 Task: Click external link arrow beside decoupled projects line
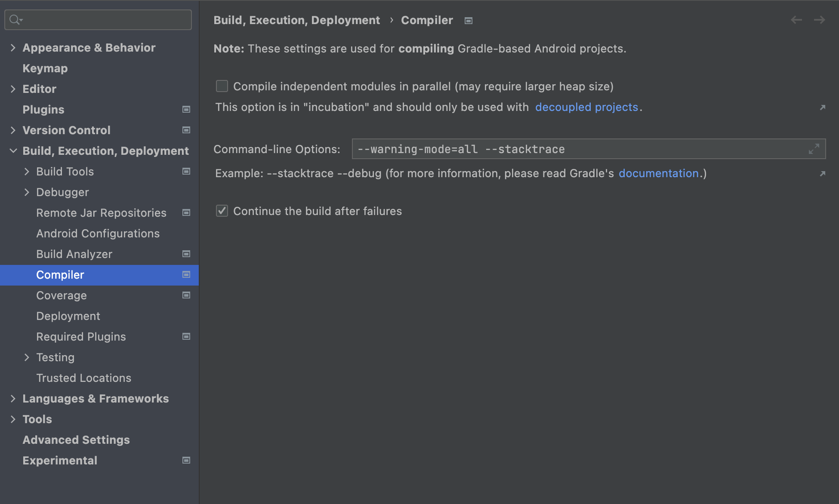point(822,108)
